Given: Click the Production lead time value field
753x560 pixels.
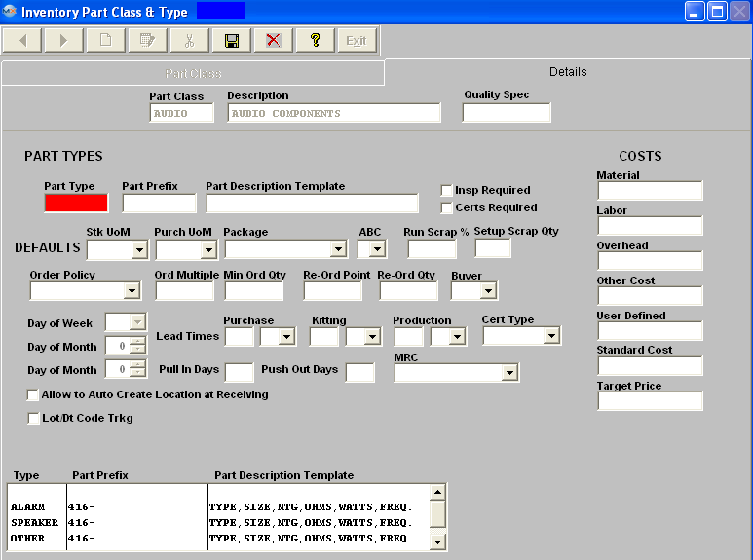Looking at the screenshot, I should 408,337.
